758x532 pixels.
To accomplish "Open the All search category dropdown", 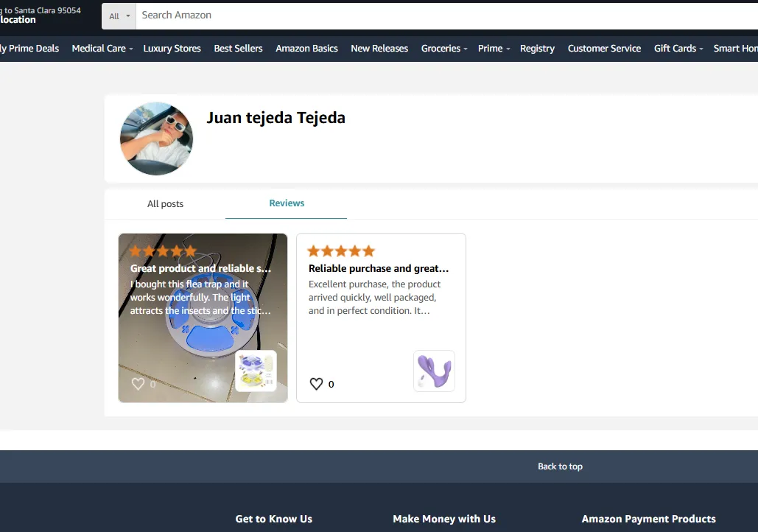I will click(119, 15).
